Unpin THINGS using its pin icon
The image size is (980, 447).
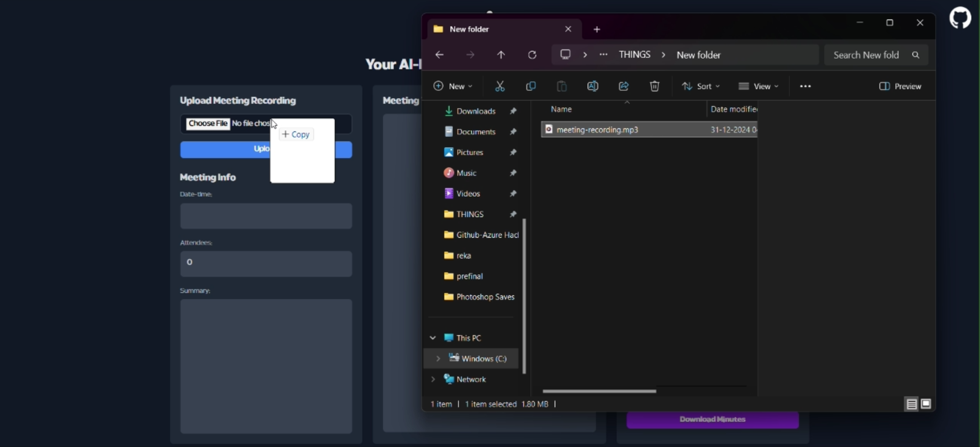pos(514,214)
